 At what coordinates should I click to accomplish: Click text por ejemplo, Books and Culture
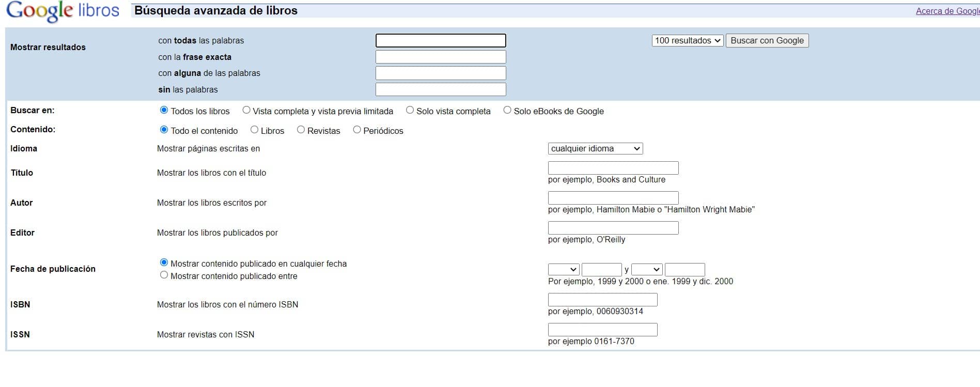tap(606, 179)
